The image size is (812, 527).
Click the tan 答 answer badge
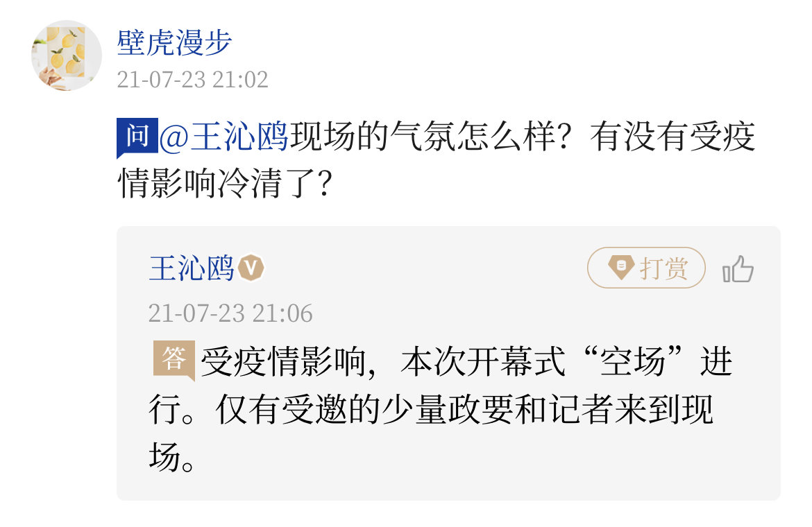tap(173, 361)
